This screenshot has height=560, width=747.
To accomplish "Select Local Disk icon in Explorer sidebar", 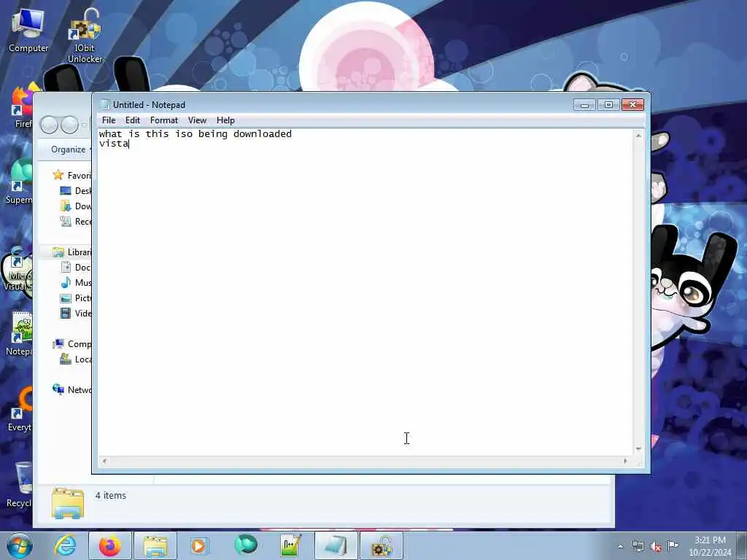I will click(66, 359).
